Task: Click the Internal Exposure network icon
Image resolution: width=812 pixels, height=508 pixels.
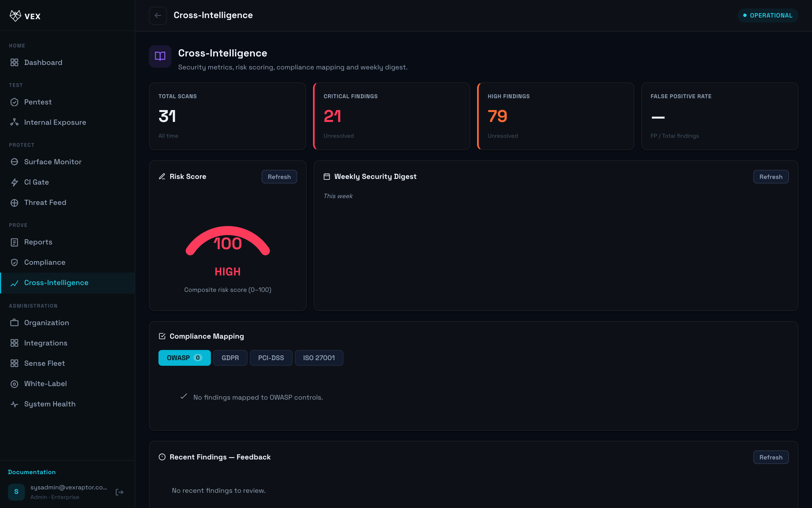Action: click(x=14, y=122)
